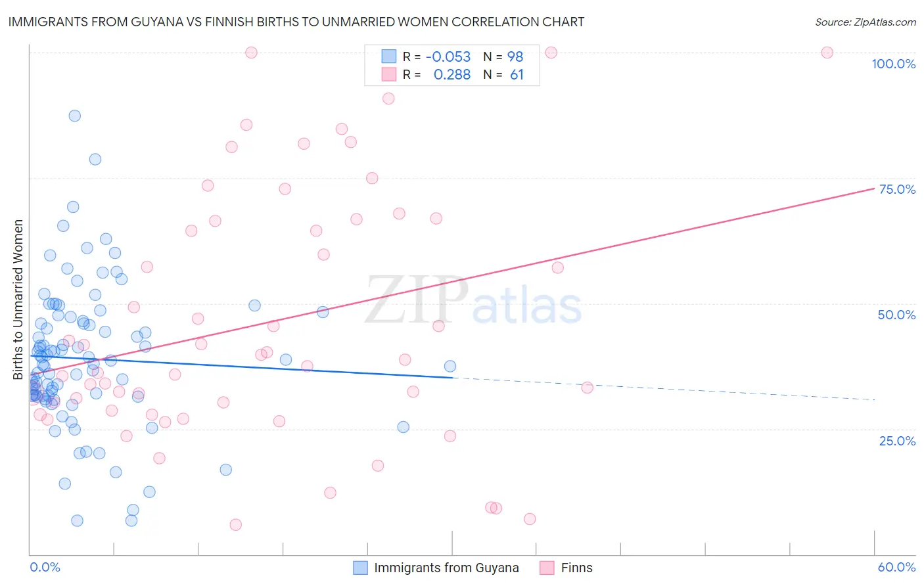Click the N = 98 statistic text
The width and height of the screenshot is (924, 586).
click(503, 56)
